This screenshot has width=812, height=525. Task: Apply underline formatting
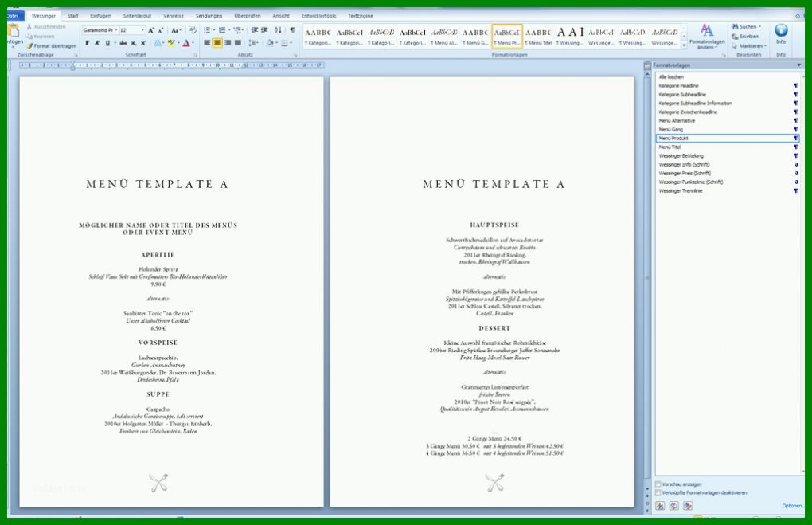coord(107,43)
